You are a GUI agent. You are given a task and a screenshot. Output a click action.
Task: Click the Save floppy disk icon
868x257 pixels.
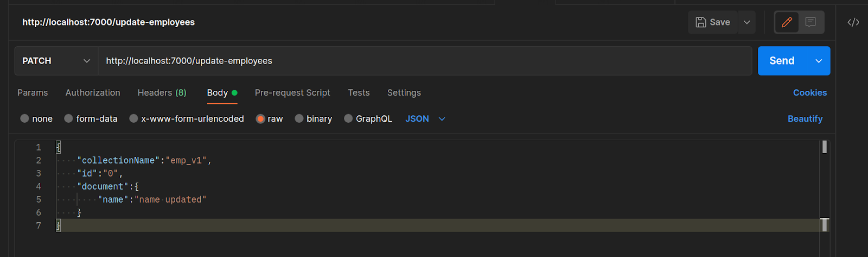[x=701, y=22]
